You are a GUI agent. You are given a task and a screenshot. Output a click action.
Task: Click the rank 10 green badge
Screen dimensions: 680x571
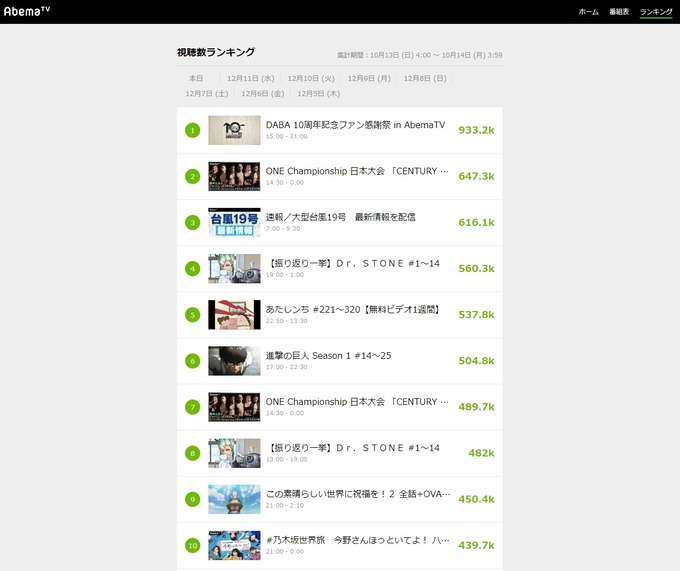(x=193, y=546)
